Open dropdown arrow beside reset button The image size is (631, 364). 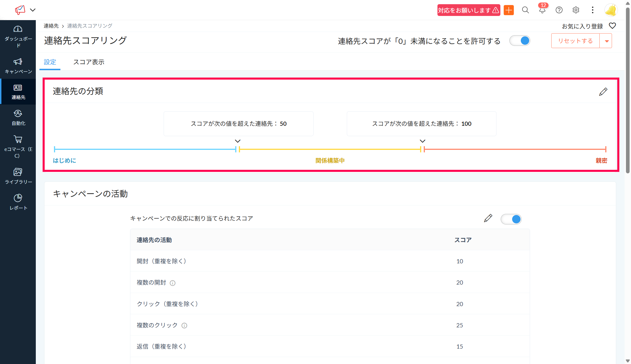point(606,41)
